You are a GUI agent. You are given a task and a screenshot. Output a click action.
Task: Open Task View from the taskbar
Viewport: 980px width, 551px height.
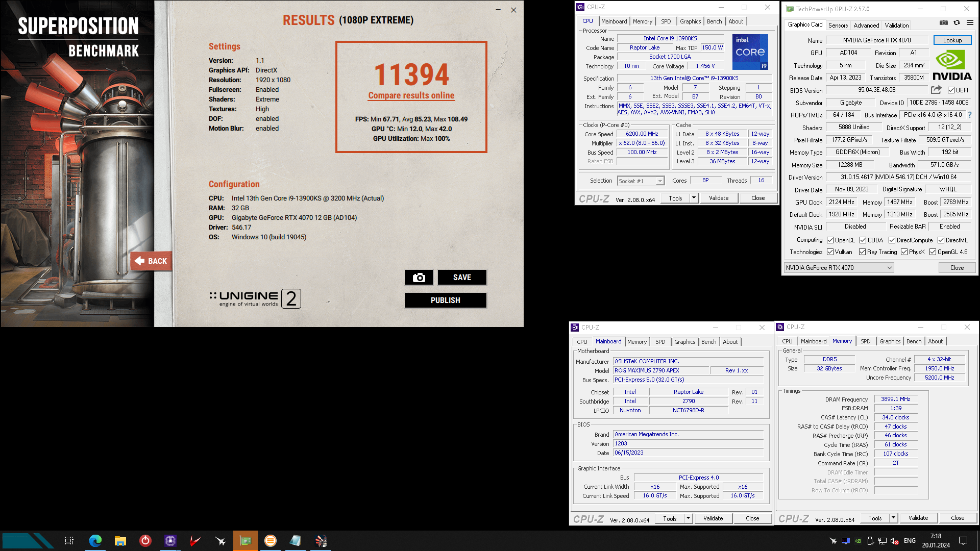[x=69, y=541]
